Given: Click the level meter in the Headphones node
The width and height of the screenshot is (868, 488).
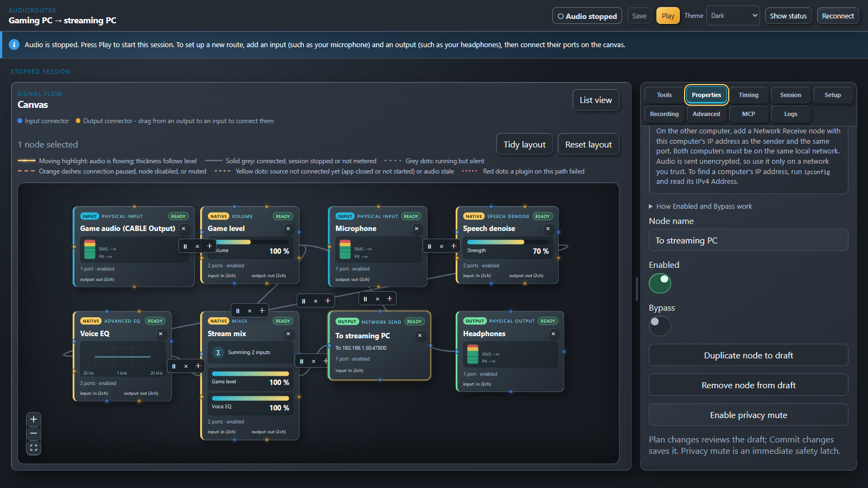Looking at the screenshot, I should click(x=473, y=354).
